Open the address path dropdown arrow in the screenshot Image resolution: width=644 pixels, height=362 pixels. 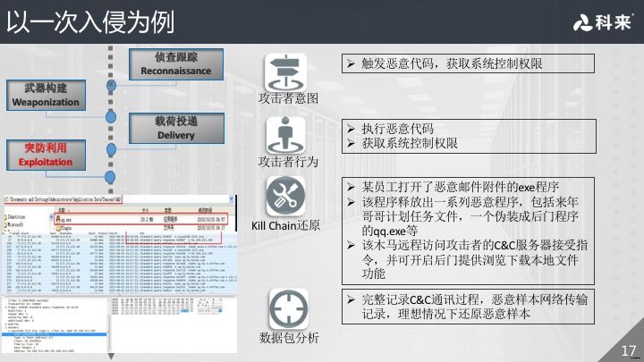coord(232,199)
